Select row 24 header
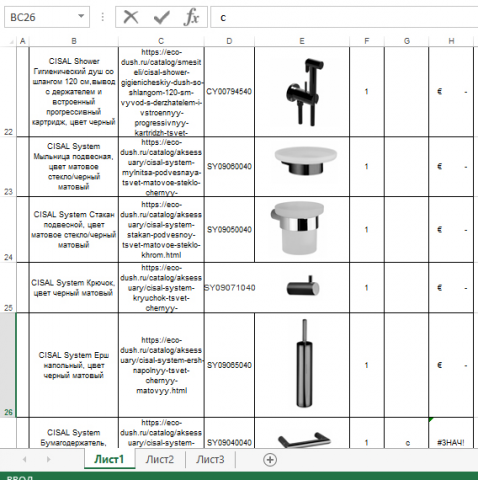 pyautogui.click(x=8, y=229)
